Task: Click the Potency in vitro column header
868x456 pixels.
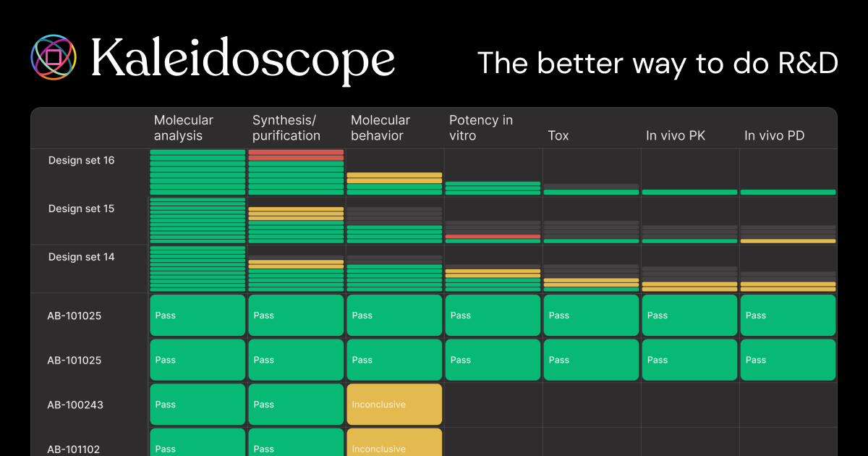Action: [x=481, y=128]
